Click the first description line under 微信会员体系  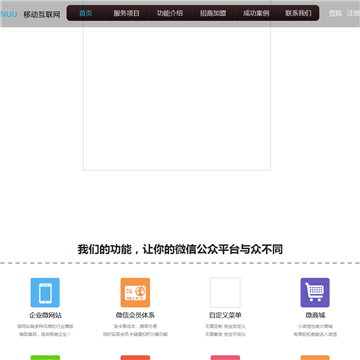tap(135, 326)
